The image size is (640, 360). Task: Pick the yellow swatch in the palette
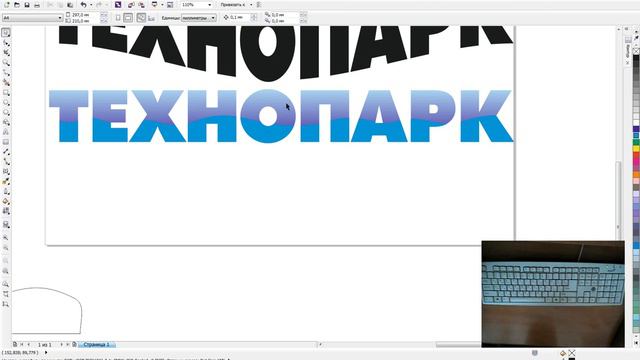click(x=636, y=149)
